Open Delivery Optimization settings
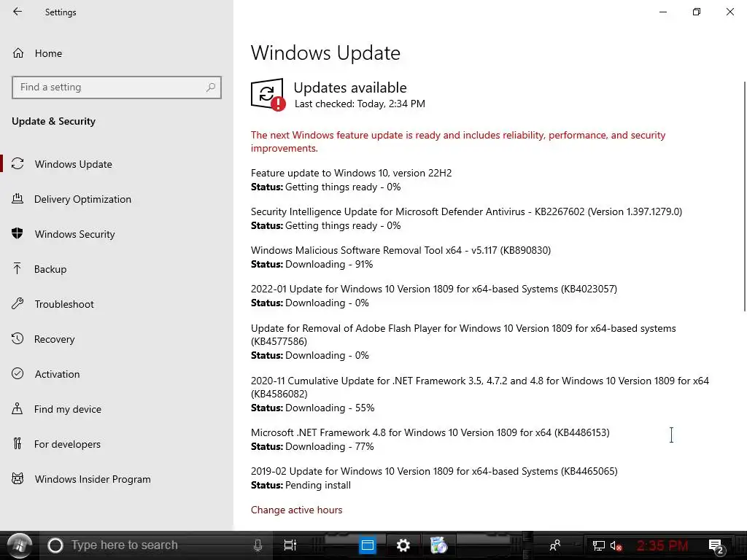 [x=71, y=199]
